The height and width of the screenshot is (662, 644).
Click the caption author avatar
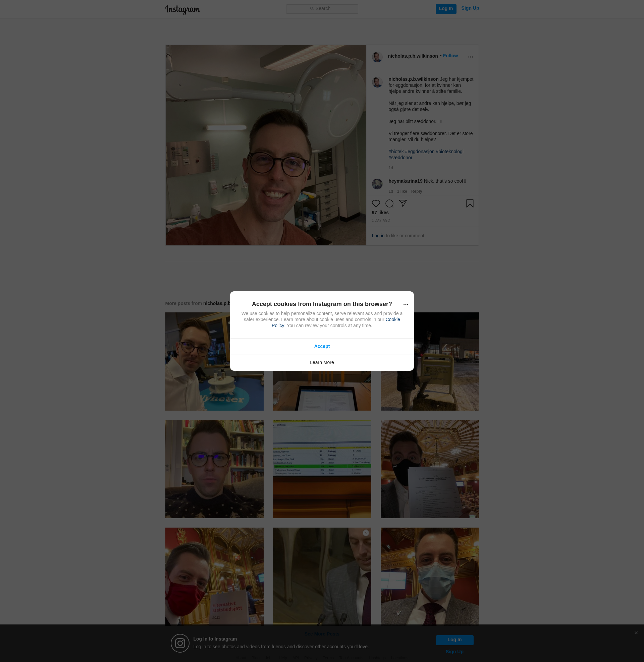point(377,82)
